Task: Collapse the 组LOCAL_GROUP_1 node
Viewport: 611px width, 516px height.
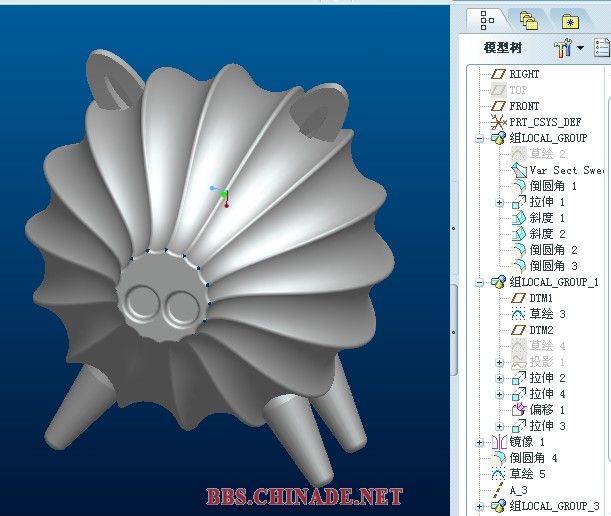Action: point(480,282)
